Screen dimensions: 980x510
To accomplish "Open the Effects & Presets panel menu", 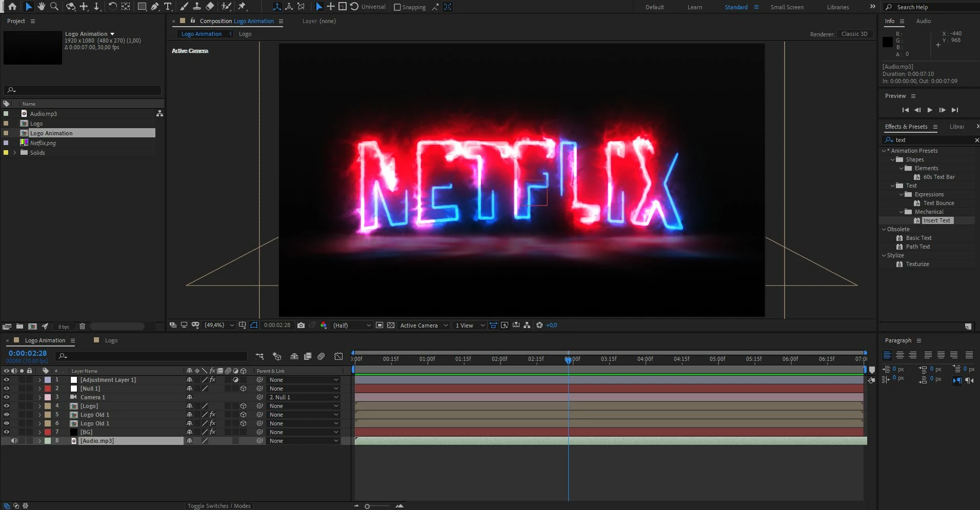I will click(x=935, y=127).
